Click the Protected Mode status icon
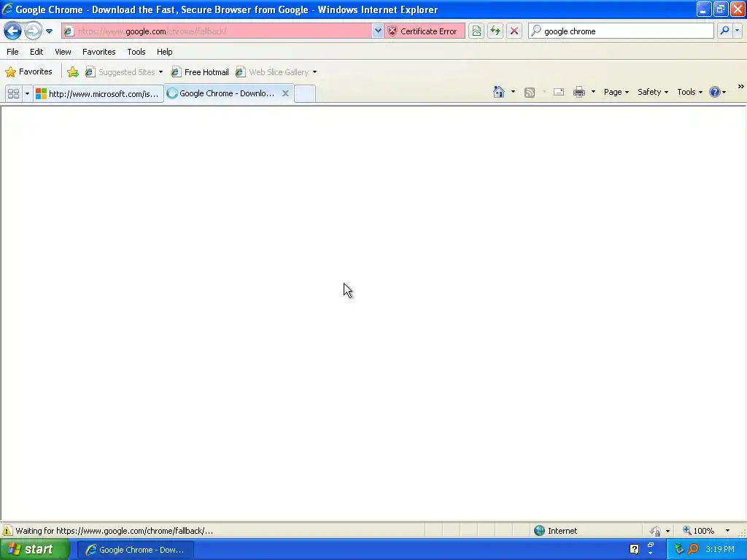Viewport: 747px width, 560px height. (x=655, y=531)
